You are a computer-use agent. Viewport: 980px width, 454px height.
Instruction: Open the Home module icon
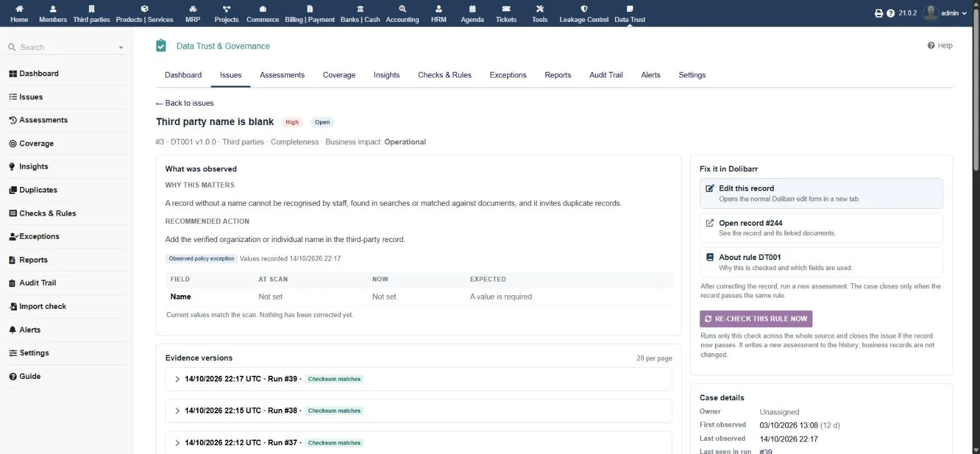(19, 9)
